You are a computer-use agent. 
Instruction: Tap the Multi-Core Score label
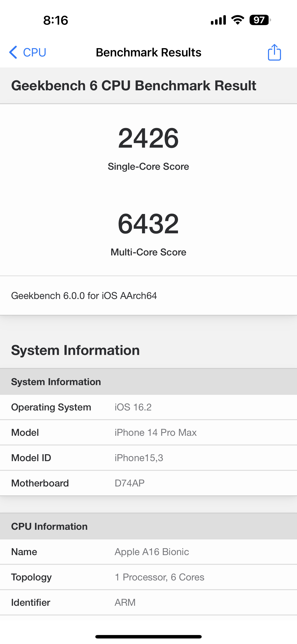click(148, 252)
